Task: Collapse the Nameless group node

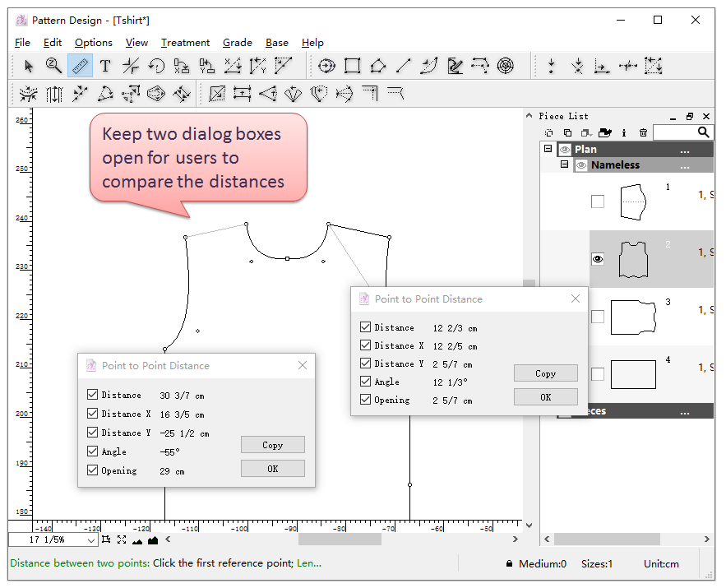Action: [x=564, y=164]
